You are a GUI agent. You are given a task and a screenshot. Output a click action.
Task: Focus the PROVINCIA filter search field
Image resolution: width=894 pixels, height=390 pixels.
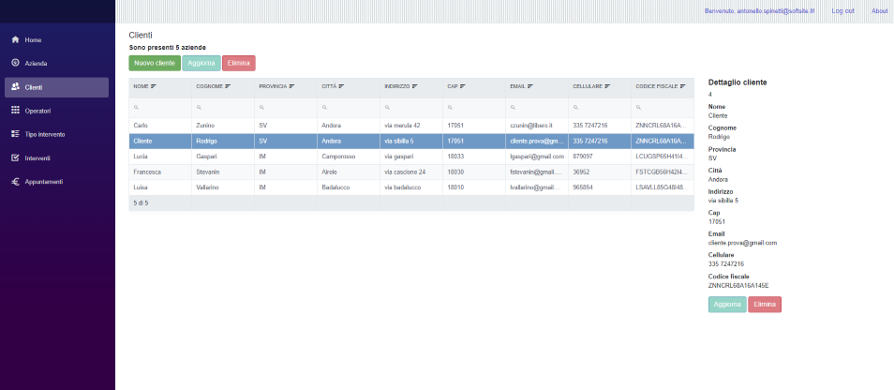(286, 107)
